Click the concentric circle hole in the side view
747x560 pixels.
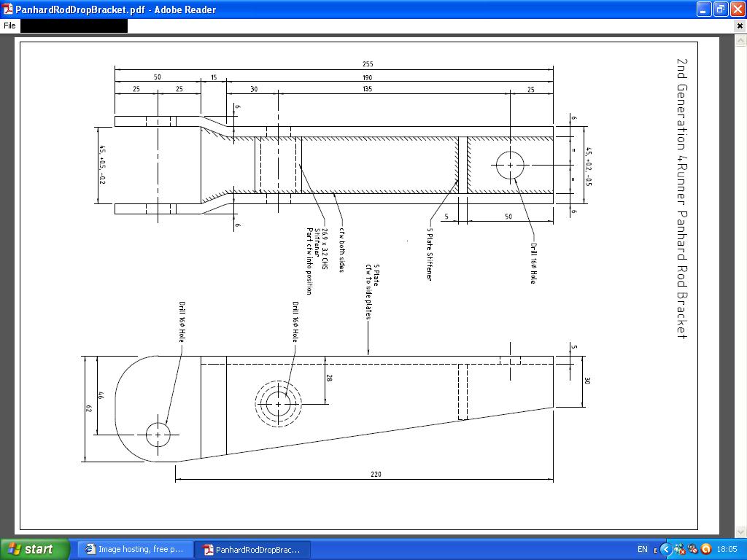278,404
